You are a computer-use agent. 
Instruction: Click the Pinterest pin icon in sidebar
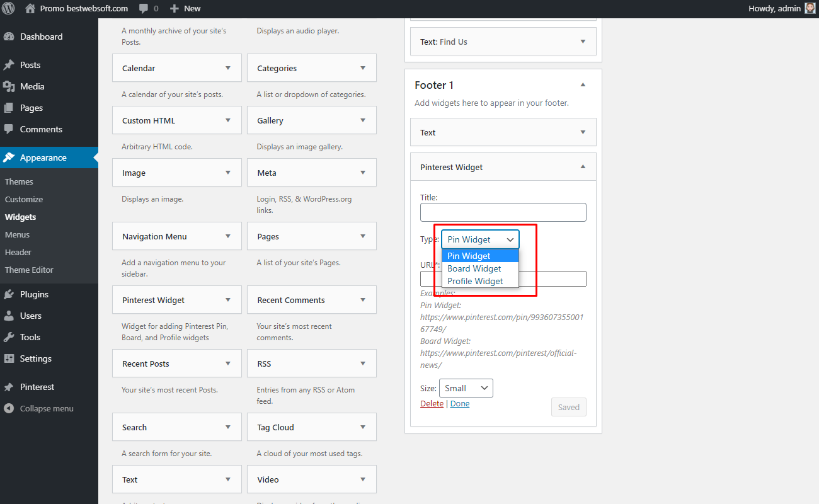point(9,387)
